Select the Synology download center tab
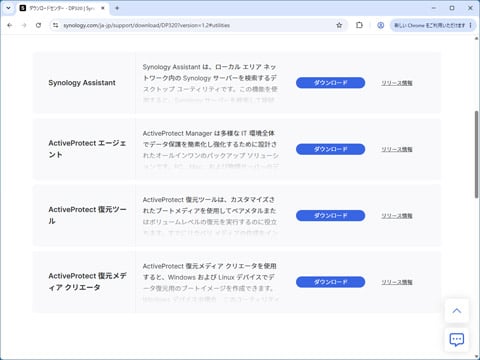The height and width of the screenshot is (360, 480). click(x=62, y=8)
